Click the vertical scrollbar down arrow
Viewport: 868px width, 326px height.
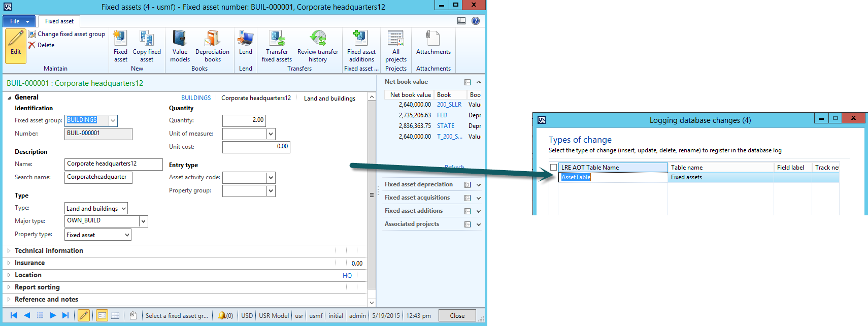click(372, 303)
